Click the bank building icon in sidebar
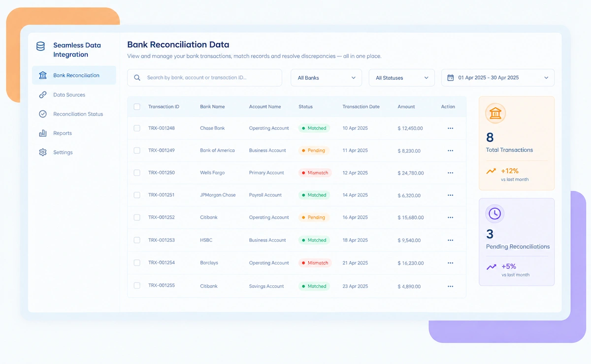The width and height of the screenshot is (591, 364). coord(43,75)
